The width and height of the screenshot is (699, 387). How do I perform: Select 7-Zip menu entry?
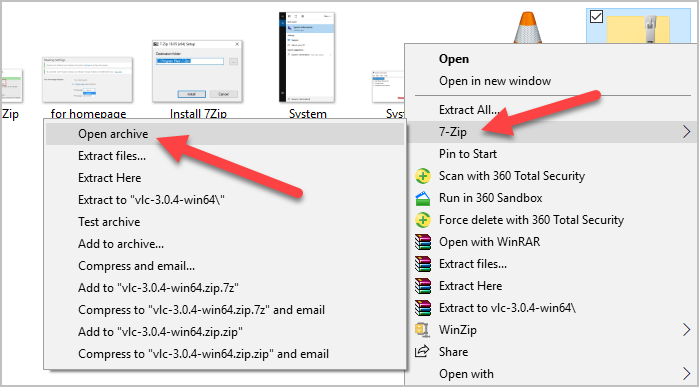click(551, 132)
